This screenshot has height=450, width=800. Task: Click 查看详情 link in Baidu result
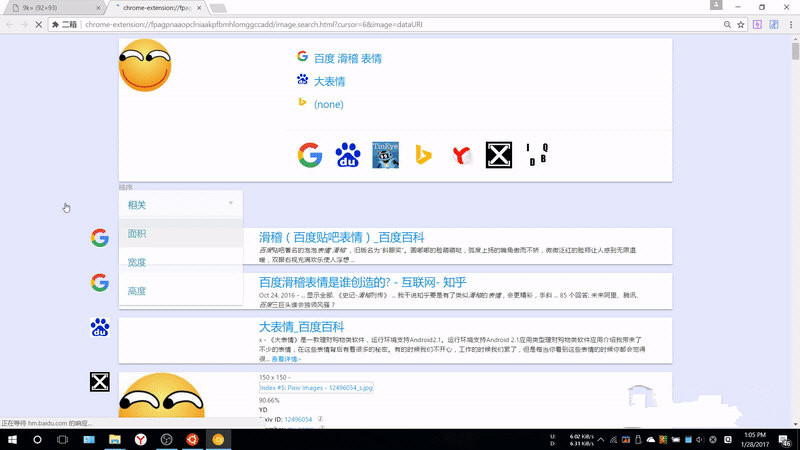point(286,359)
